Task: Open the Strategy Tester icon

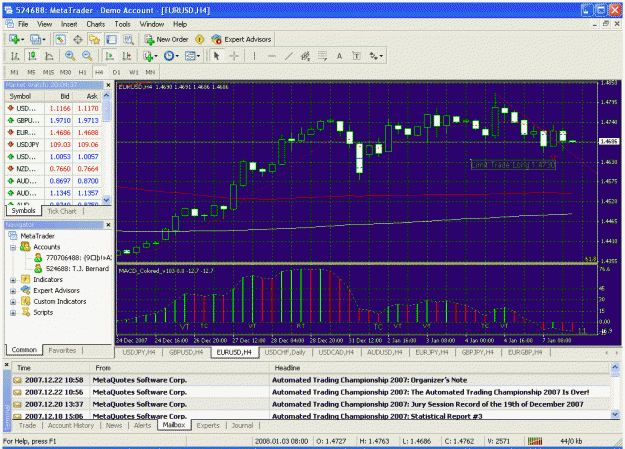Action: tap(128, 39)
